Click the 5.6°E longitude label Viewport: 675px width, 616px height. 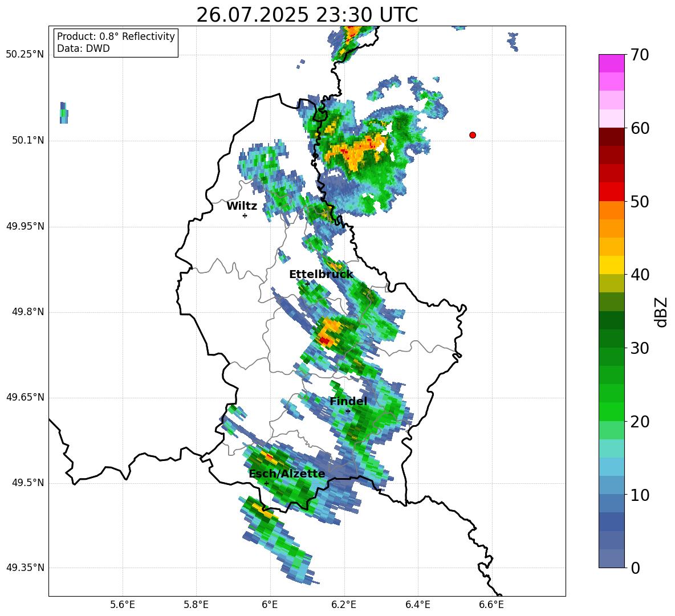pos(123,605)
